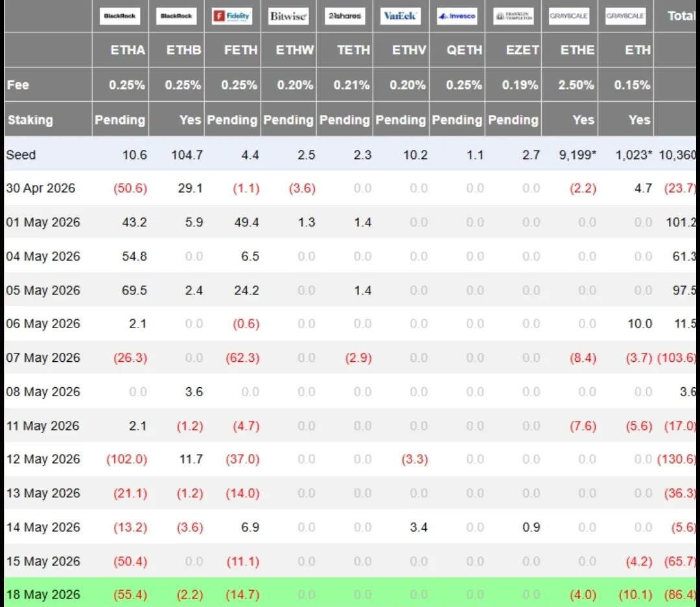Click the 10.0 ETH value on 06 May

(x=640, y=324)
